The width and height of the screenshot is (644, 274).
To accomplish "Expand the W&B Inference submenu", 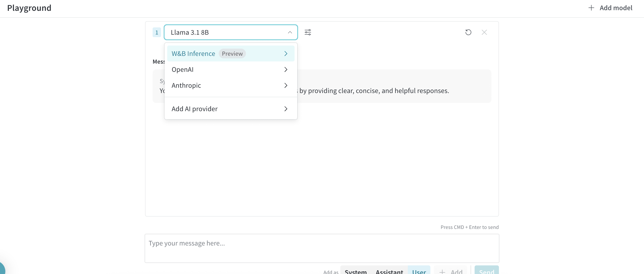I will pos(230,53).
